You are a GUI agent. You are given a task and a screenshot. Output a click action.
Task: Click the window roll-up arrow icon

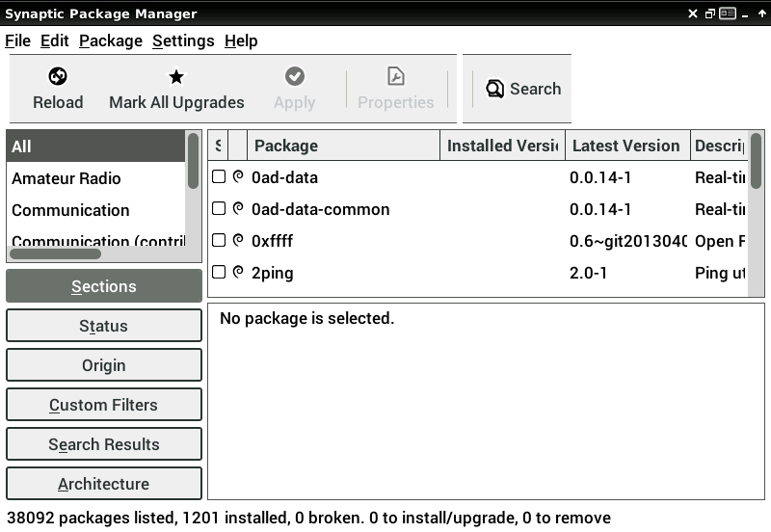tap(761, 13)
